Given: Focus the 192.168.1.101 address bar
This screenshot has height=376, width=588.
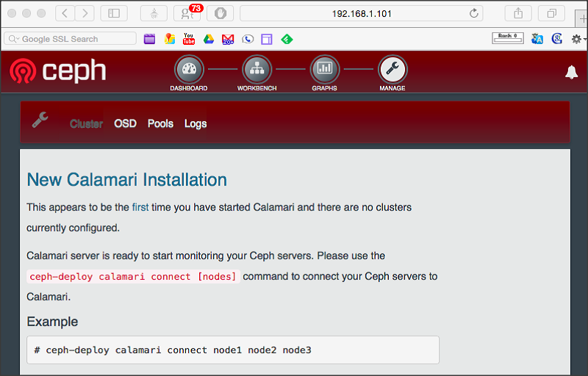Looking at the screenshot, I should (362, 13).
